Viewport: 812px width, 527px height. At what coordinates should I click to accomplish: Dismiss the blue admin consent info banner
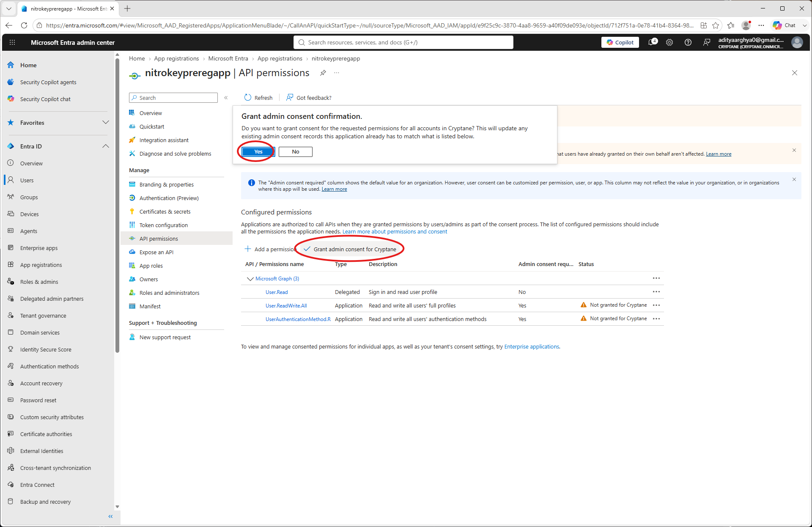point(794,179)
